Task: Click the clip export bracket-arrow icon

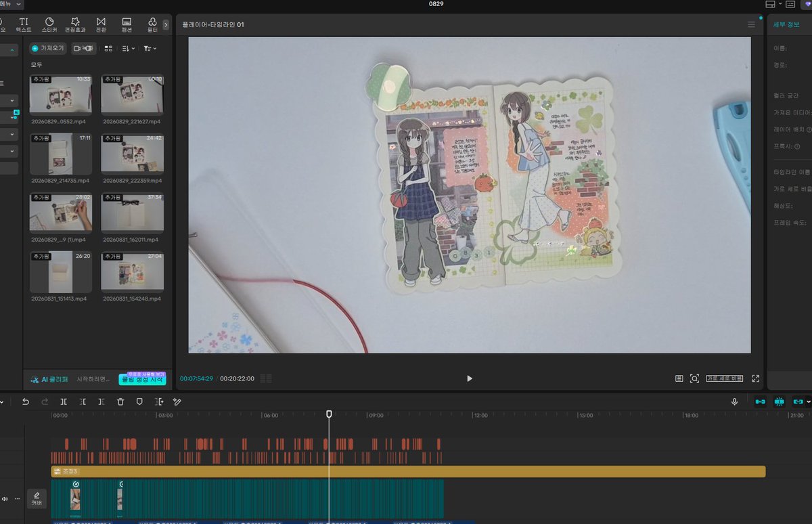Action: pyautogui.click(x=158, y=401)
